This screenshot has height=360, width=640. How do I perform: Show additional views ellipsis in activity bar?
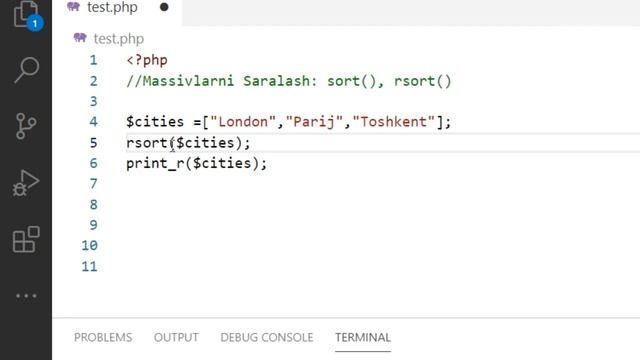coord(26,296)
